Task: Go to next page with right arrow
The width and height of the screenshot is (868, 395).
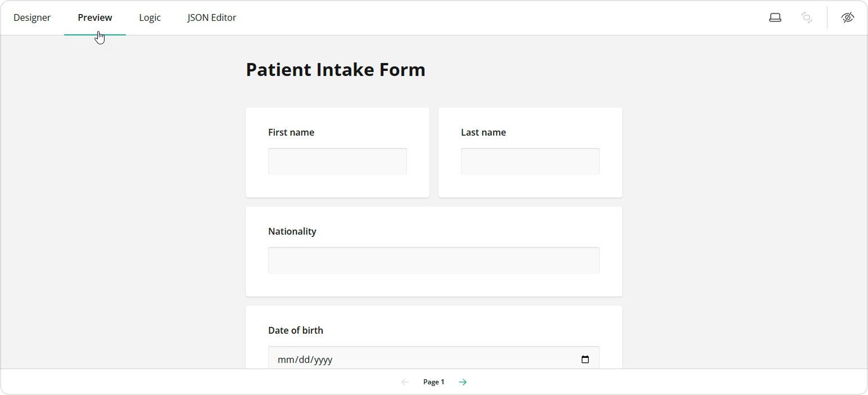Action: click(x=462, y=381)
